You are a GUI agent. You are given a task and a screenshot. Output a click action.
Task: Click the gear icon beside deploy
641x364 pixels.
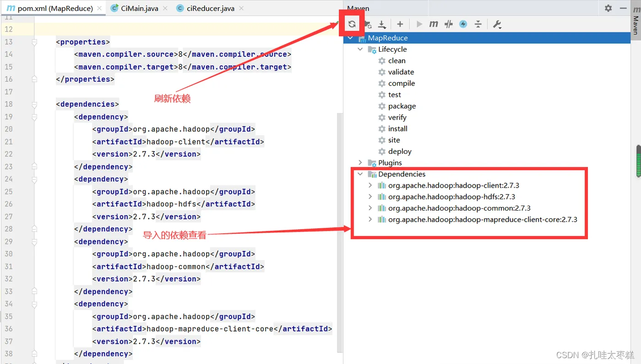(382, 152)
